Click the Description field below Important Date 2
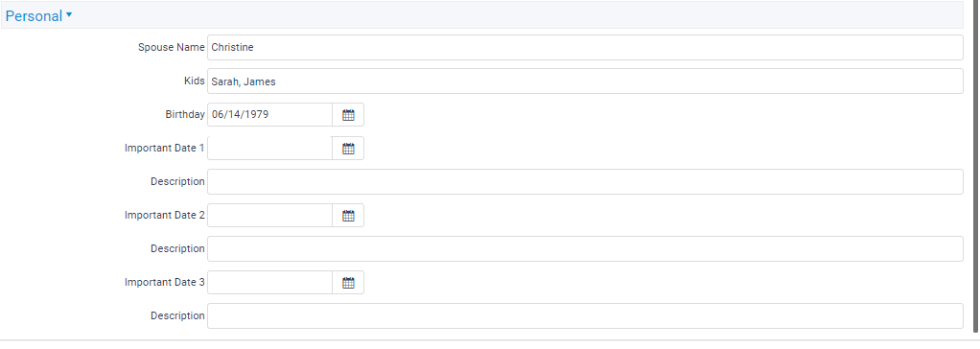 click(x=585, y=249)
